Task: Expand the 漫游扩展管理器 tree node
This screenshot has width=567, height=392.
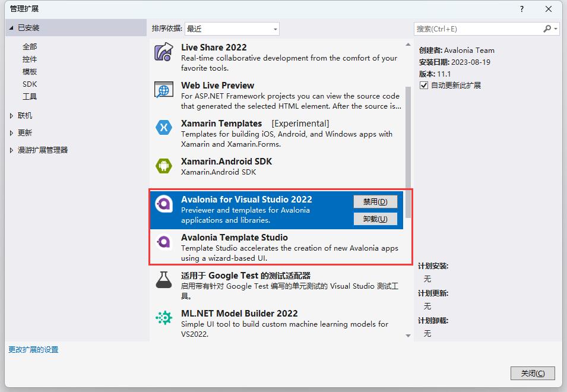Action: [x=11, y=150]
